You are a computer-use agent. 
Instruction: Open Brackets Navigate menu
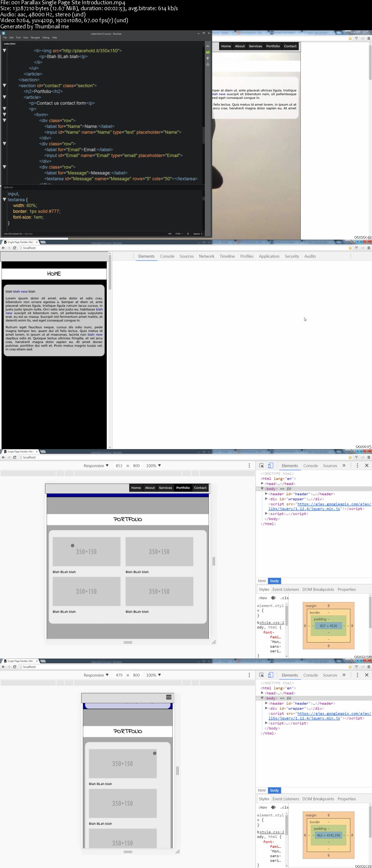(x=35, y=37)
